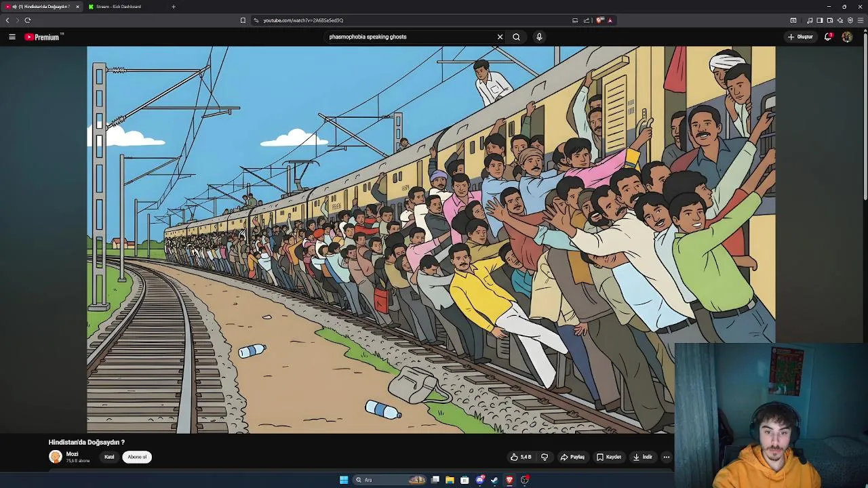Go forward in browser history
This screenshot has height=488, width=868.
point(18,20)
